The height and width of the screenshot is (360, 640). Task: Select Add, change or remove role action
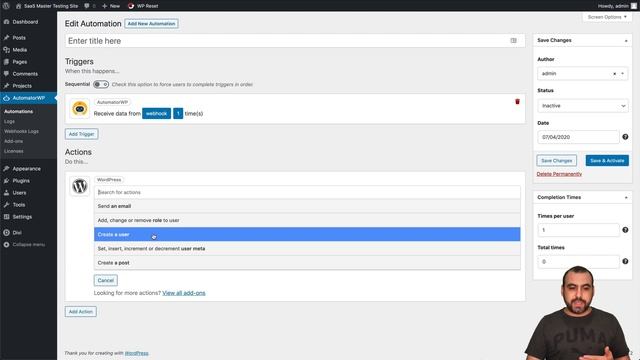coord(307,220)
